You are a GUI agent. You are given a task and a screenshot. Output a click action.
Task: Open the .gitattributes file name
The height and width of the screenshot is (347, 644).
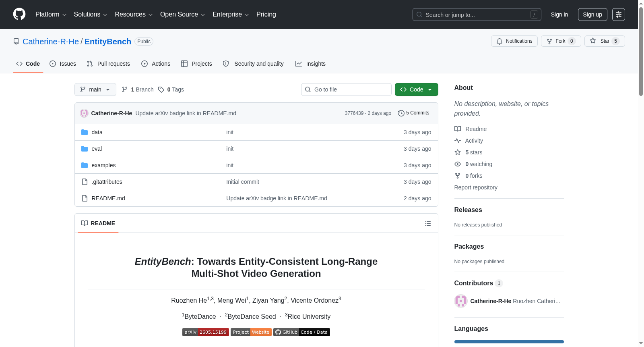pyautogui.click(x=107, y=182)
